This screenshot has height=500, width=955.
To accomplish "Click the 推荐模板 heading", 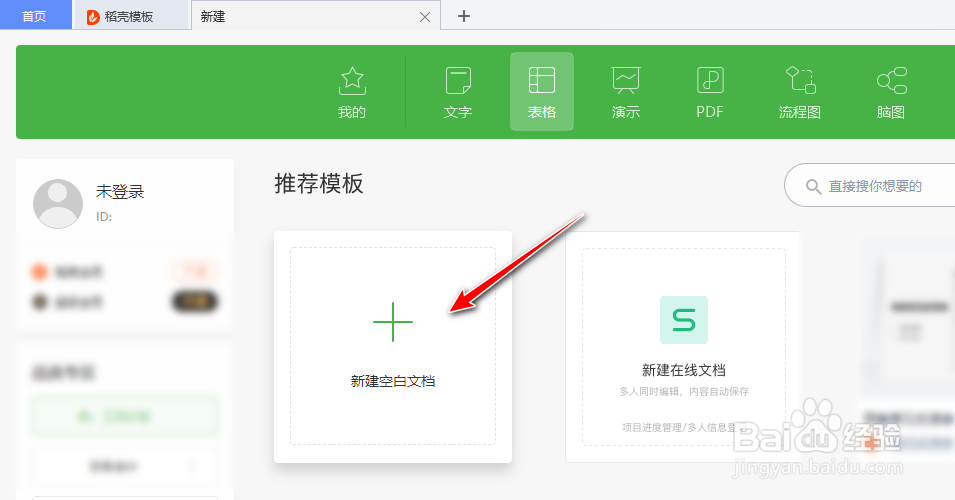I will point(319,183).
